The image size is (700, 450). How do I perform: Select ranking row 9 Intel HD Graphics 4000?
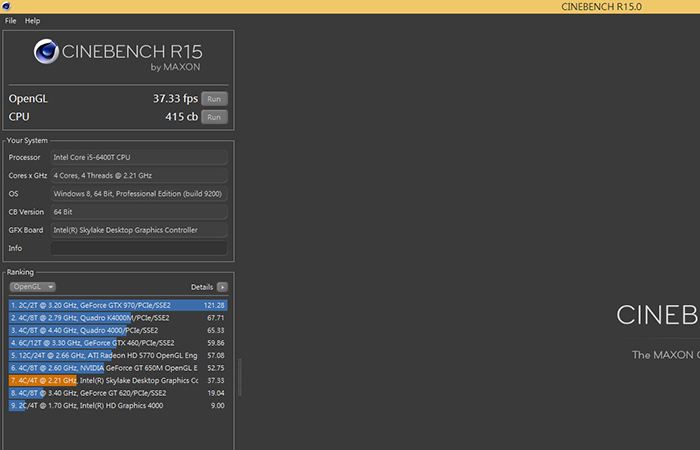(118, 405)
